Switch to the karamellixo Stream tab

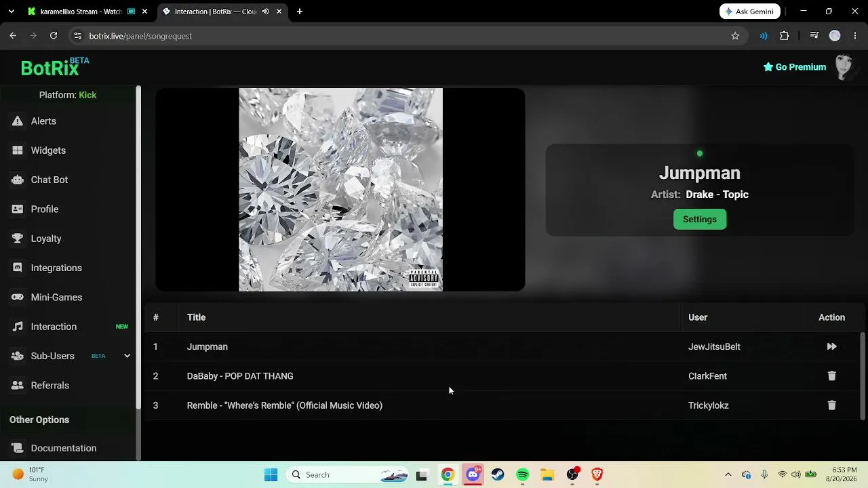click(81, 12)
